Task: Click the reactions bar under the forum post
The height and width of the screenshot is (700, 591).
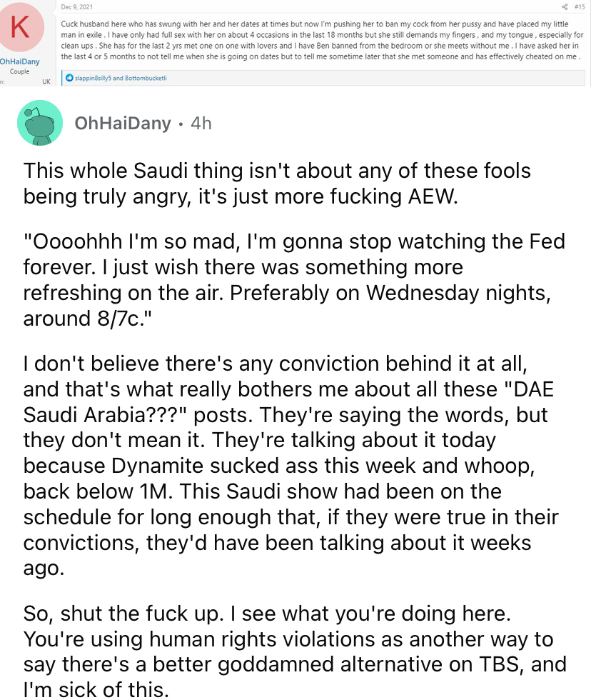Action: point(323,78)
